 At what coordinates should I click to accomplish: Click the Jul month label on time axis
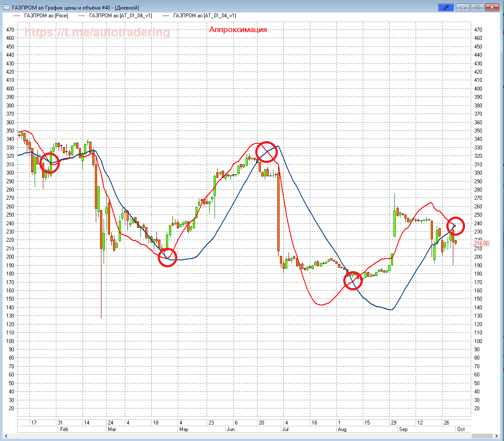285,429
